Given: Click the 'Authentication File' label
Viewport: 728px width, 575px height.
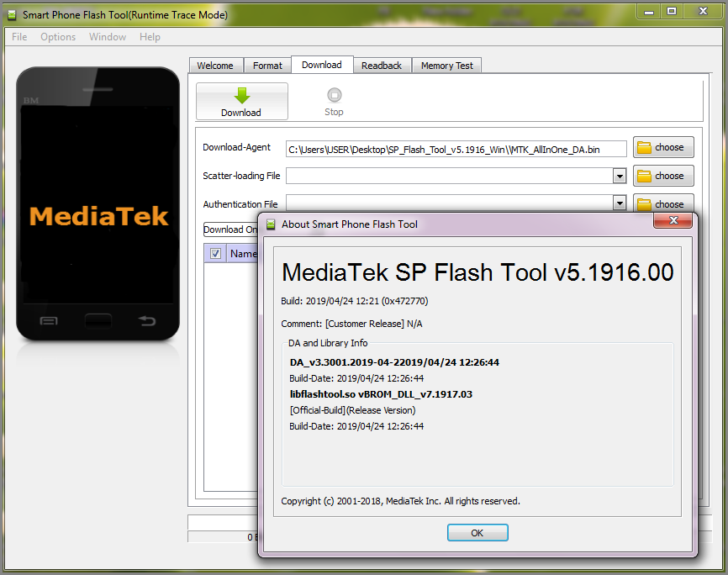Looking at the screenshot, I should tap(240, 204).
